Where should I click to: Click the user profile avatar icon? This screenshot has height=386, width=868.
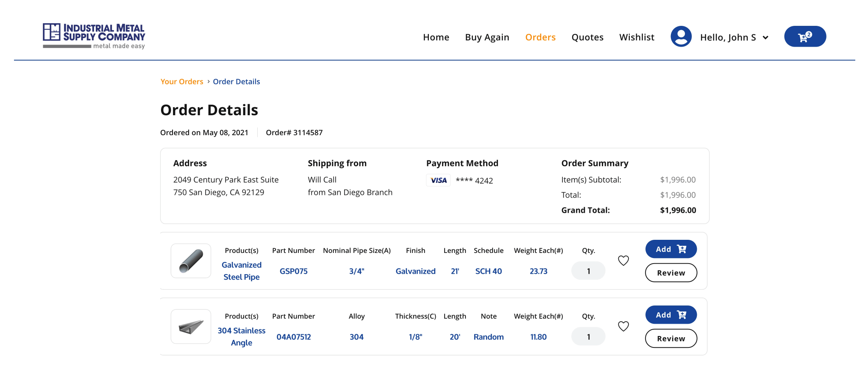point(681,37)
